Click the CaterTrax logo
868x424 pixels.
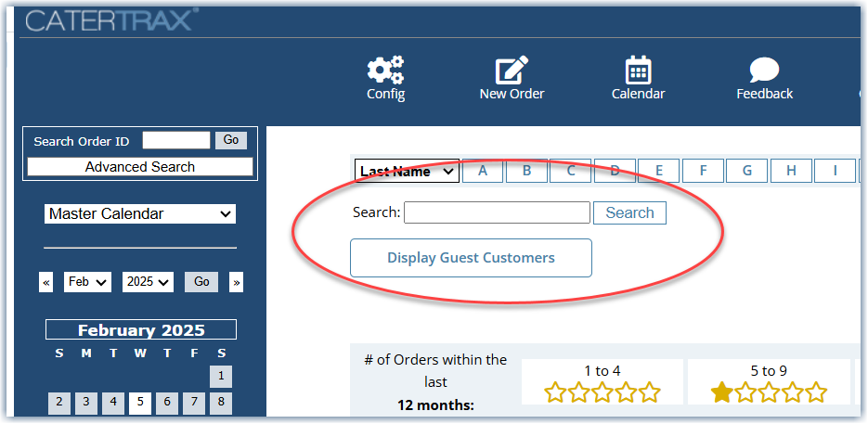(111, 19)
